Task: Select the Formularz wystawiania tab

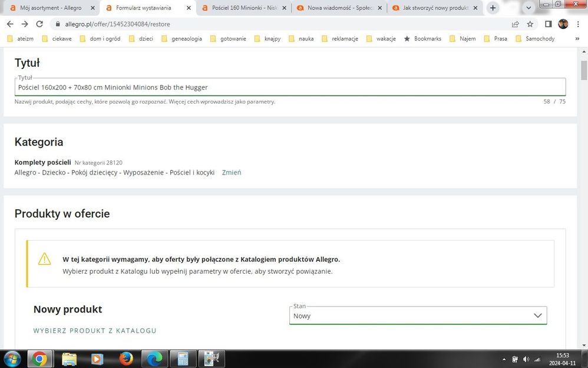Action: tap(148, 8)
